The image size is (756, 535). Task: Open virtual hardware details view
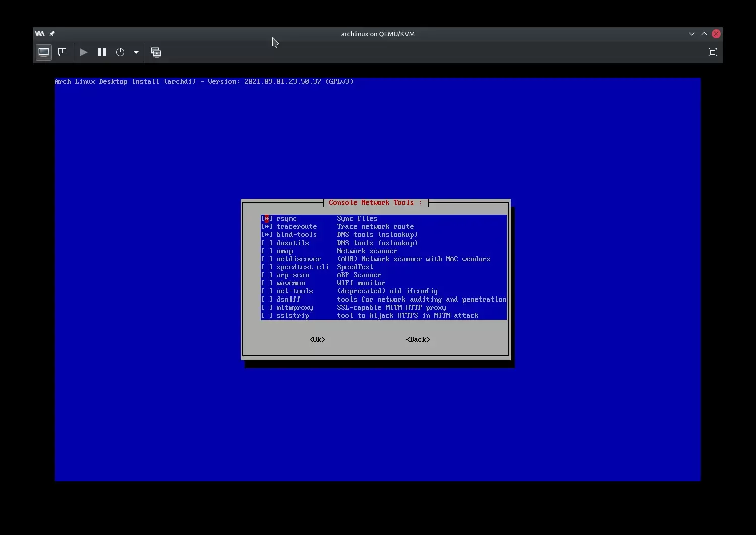pos(62,52)
